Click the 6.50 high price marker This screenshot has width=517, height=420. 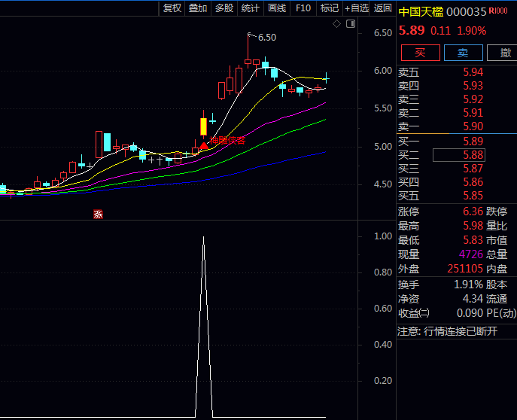(x=266, y=37)
